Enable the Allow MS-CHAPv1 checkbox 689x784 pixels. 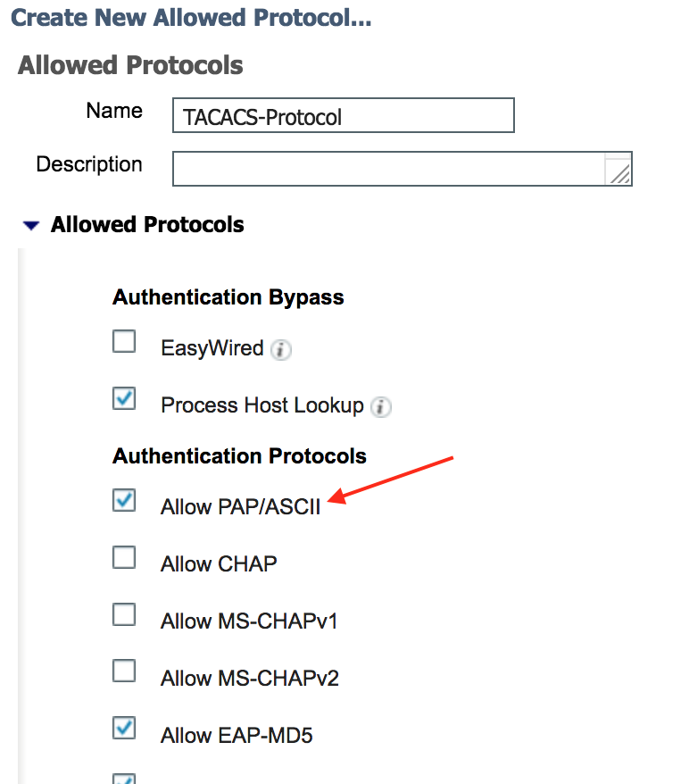click(x=124, y=615)
